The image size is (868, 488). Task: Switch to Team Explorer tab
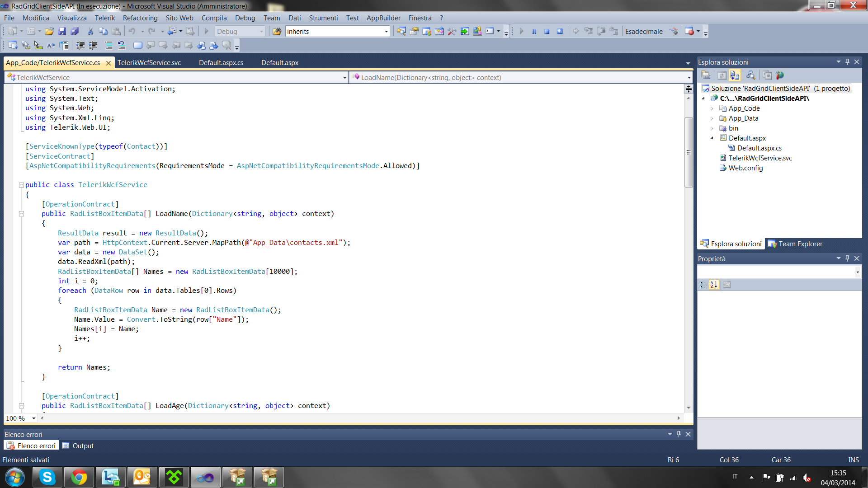795,244
